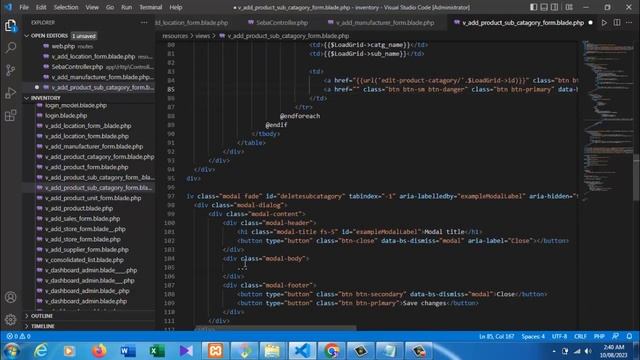Click the Windows Start button

11,351
